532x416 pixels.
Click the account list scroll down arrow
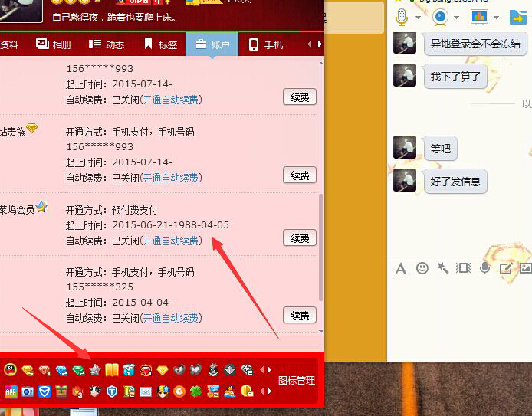tap(321, 331)
